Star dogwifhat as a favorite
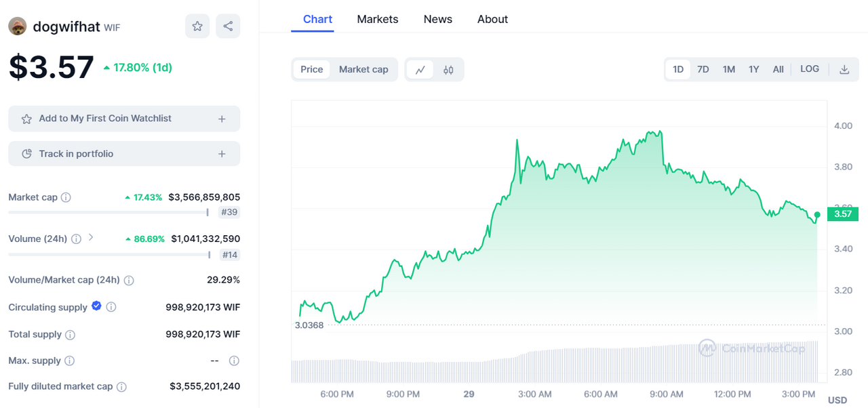This screenshot has height=408, width=868. pos(197,26)
